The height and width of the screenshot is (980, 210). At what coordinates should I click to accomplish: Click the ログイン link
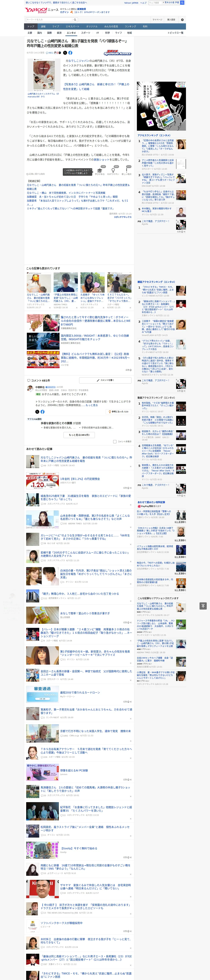coord(64,12)
